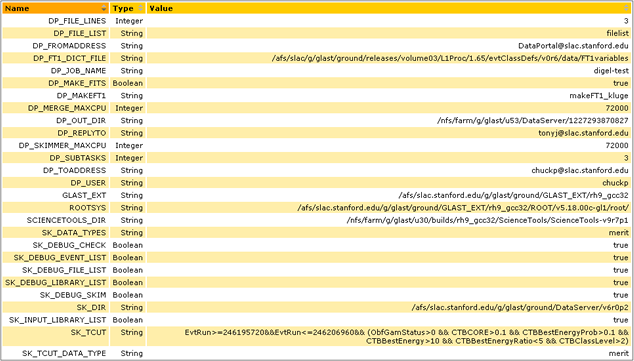The width and height of the screenshot is (634, 361).
Task: Click the Type column header
Action: click(128, 8)
